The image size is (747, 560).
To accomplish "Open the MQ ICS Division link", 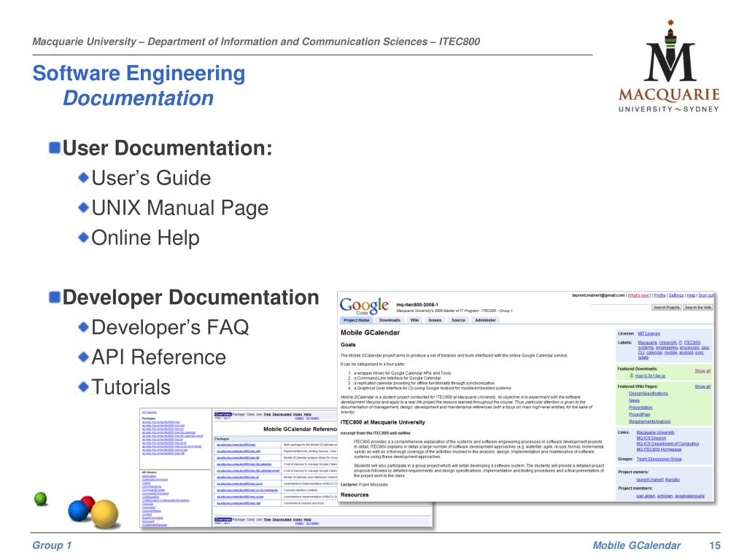I will pos(651,438).
